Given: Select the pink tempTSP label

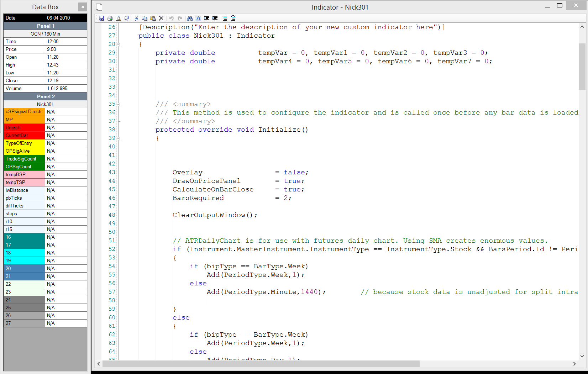Looking at the screenshot, I should [24, 182].
